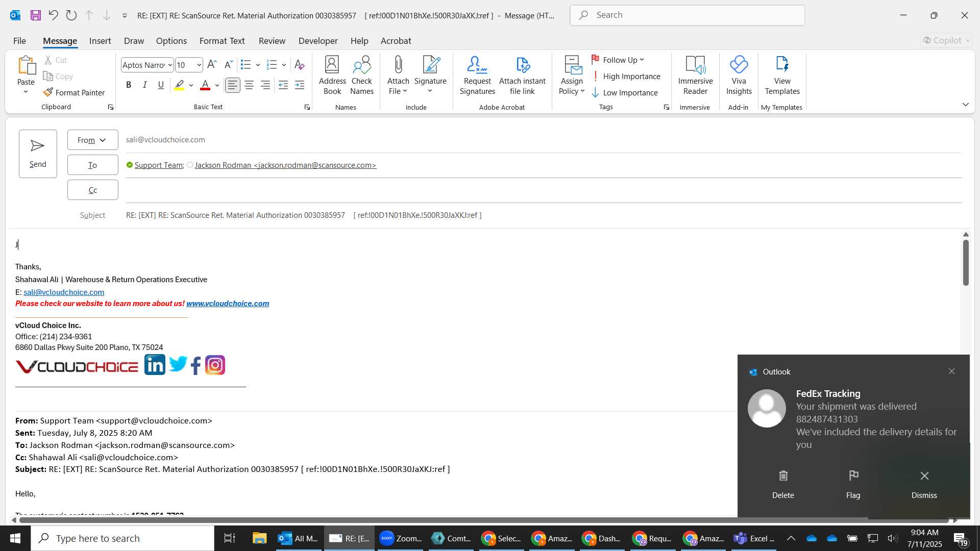The height and width of the screenshot is (551, 980).
Task: Launch Immersive Reader
Action: point(695,76)
